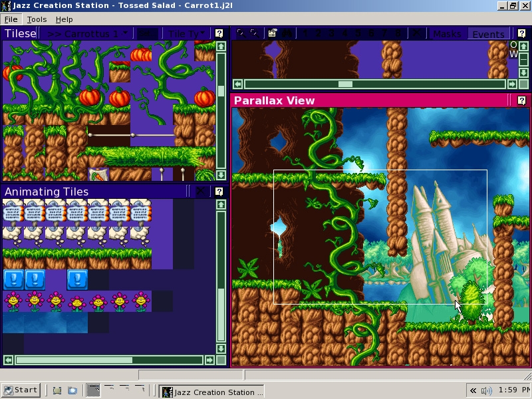Switch to layer 3
This screenshot has width=532, height=399.
point(331,33)
